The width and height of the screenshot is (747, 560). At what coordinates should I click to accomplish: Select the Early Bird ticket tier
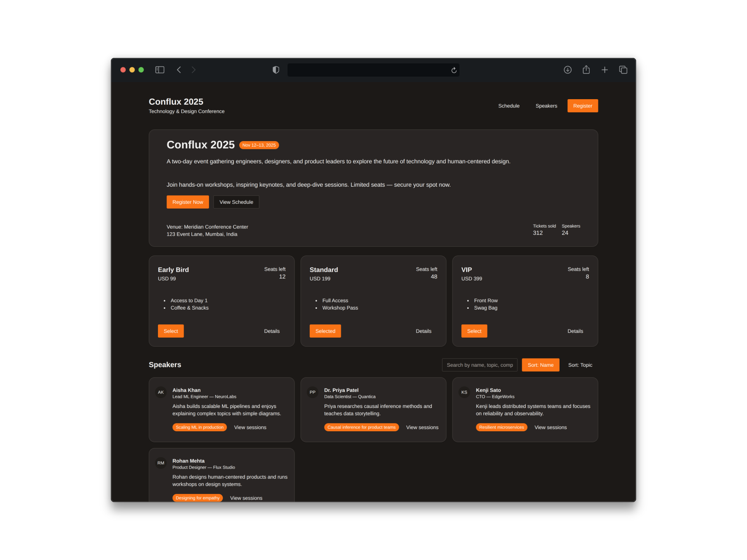click(x=170, y=331)
